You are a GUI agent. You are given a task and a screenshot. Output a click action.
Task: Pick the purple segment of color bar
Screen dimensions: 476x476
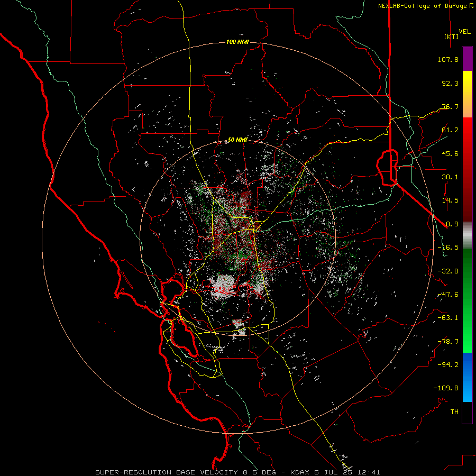tap(467, 59)
